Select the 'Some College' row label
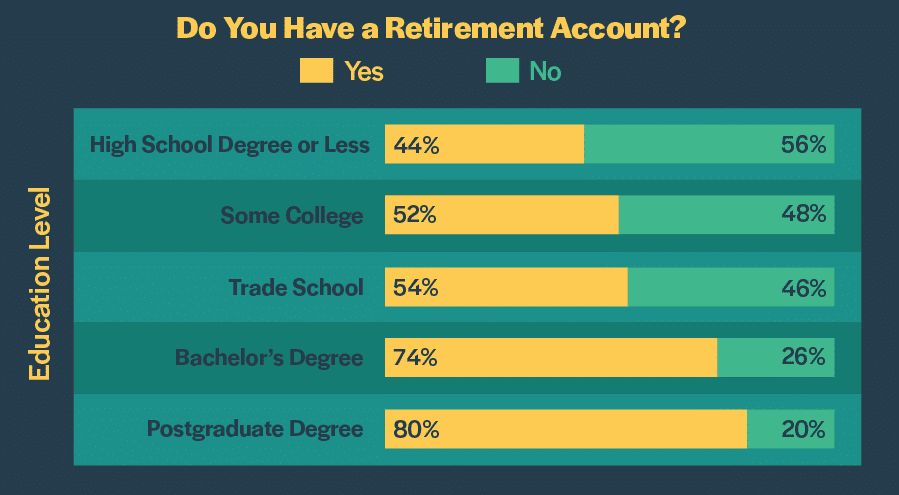 coord(292,215)
